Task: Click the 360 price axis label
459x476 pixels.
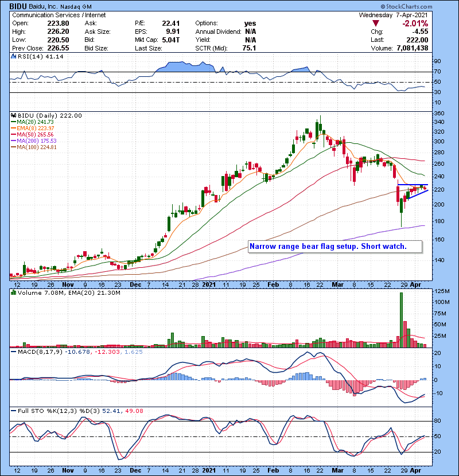Action: pyautogui.click(x=439, y=113)
